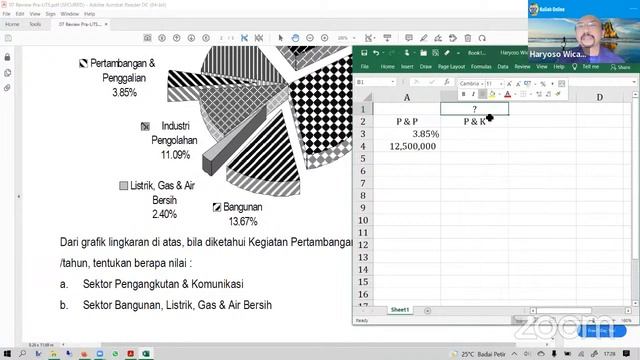Open Adobe Acrobat red taskbar icon
The image size is (640, 360).
[x=131, y=353]
